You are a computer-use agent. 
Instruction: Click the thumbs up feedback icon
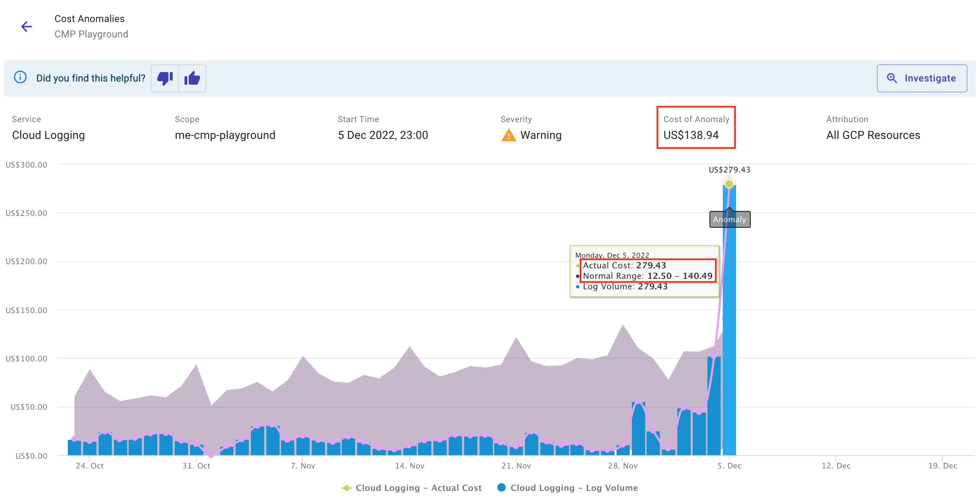pyautogui.click(x=192, y=78)
